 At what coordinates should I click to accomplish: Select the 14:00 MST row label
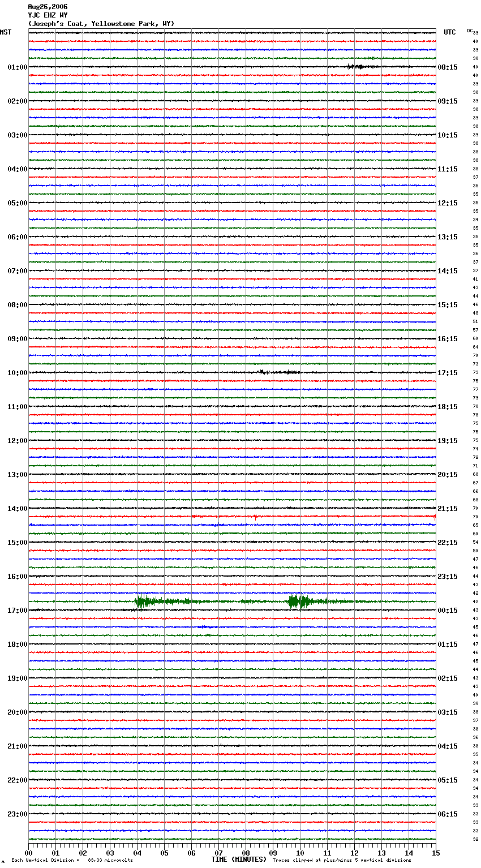point(18,509)
